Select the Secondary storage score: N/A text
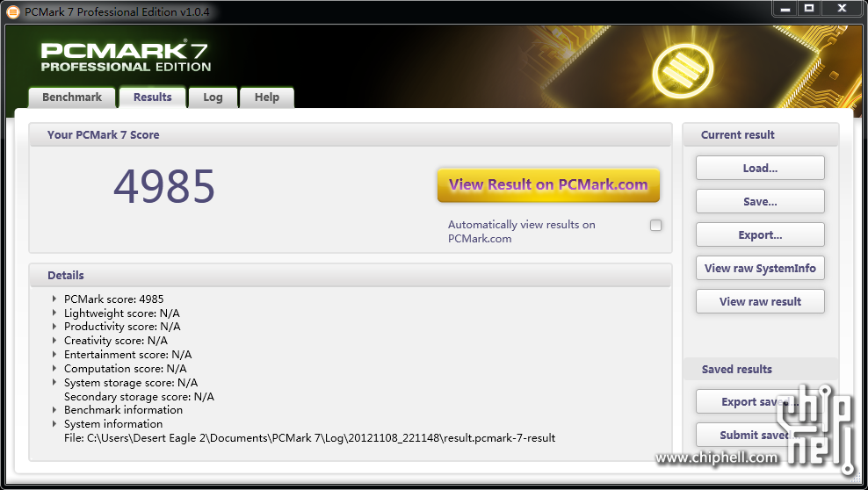Screen dimensions: 868x490 [139, 397]
